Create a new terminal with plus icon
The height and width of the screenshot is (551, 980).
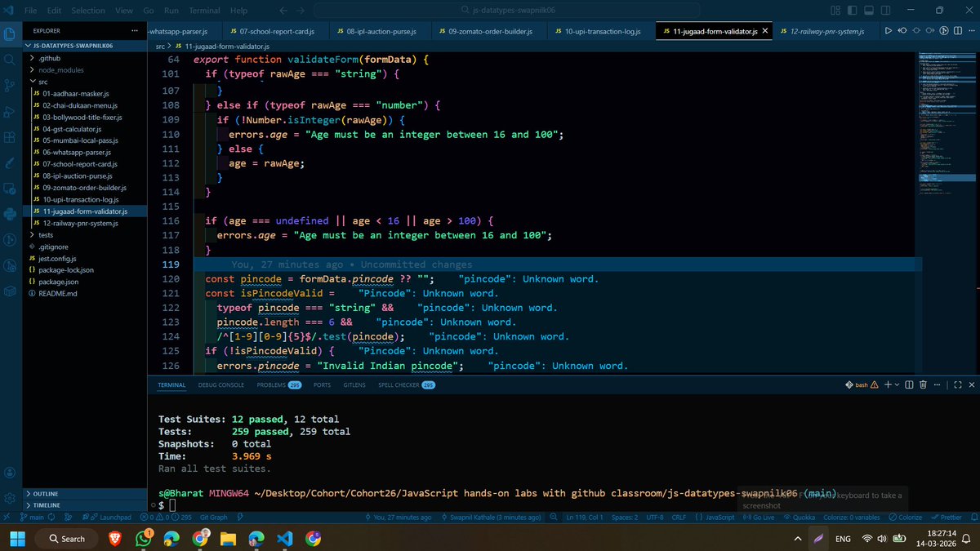tap(887, 384)
